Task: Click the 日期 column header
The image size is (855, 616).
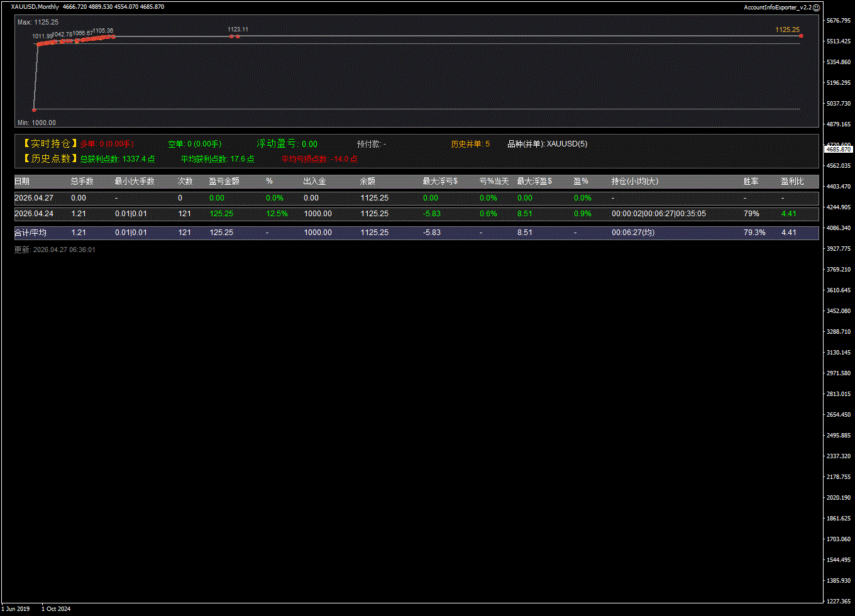Action: [x=22, y=181]
